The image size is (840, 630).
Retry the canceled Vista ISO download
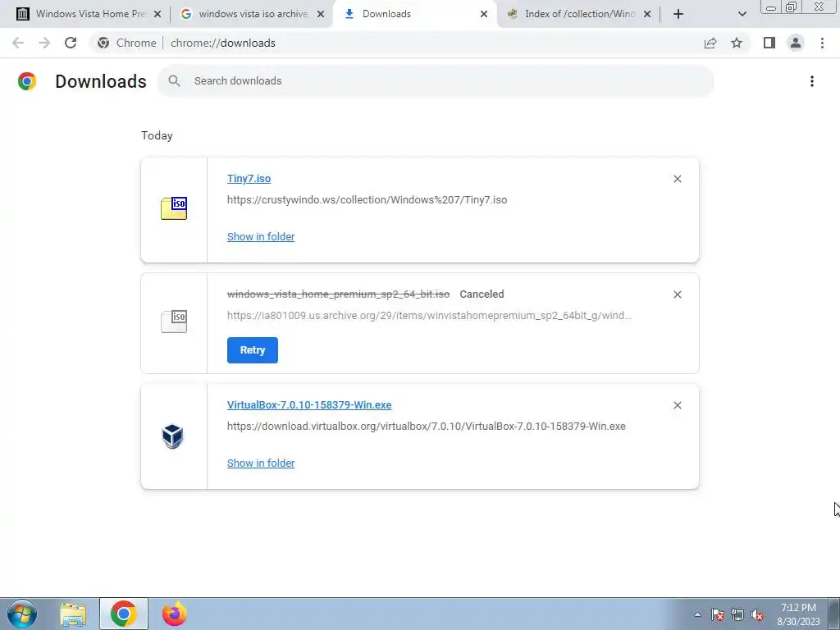(x=253, y=350)
